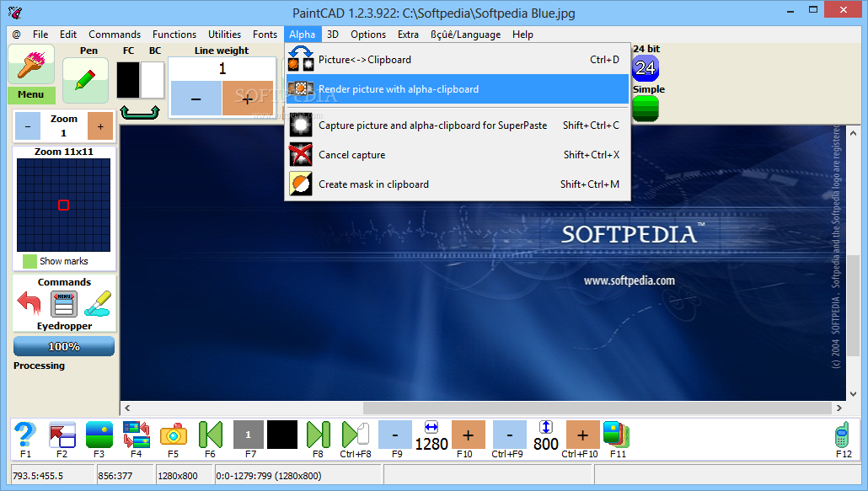The height and width of the screenshot is (491, 868).
Task: Decrease picture width with F9 minus
Action: (x=395, y=435)
